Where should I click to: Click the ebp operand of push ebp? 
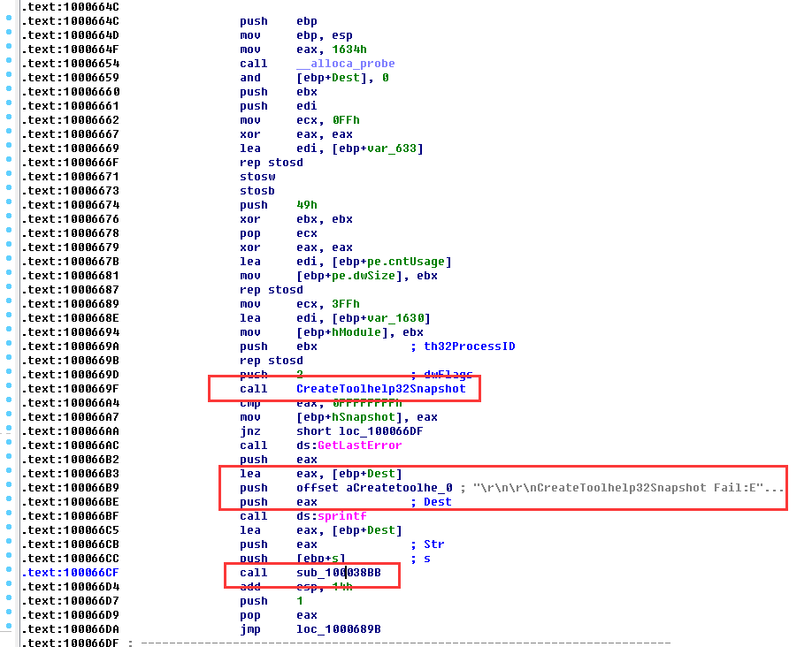point(307,21)
